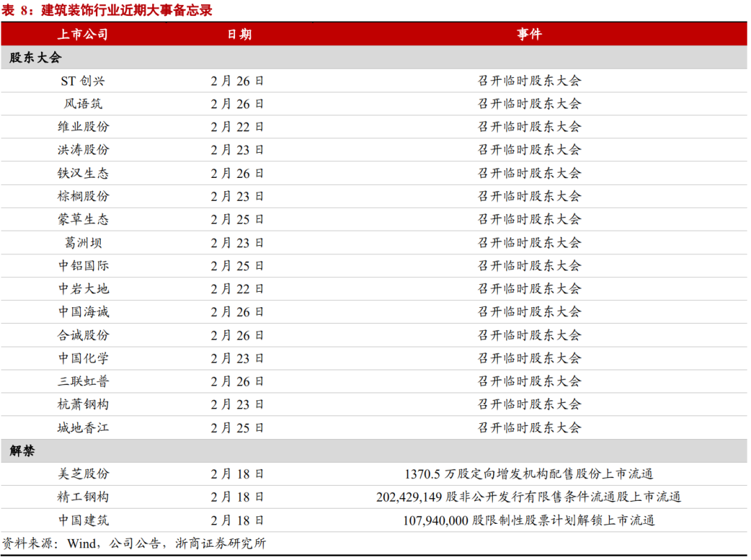Screen dimensions: 751x560
Task: Click the date in the 洪涛股份 row
Action: [x=237, y=150]
